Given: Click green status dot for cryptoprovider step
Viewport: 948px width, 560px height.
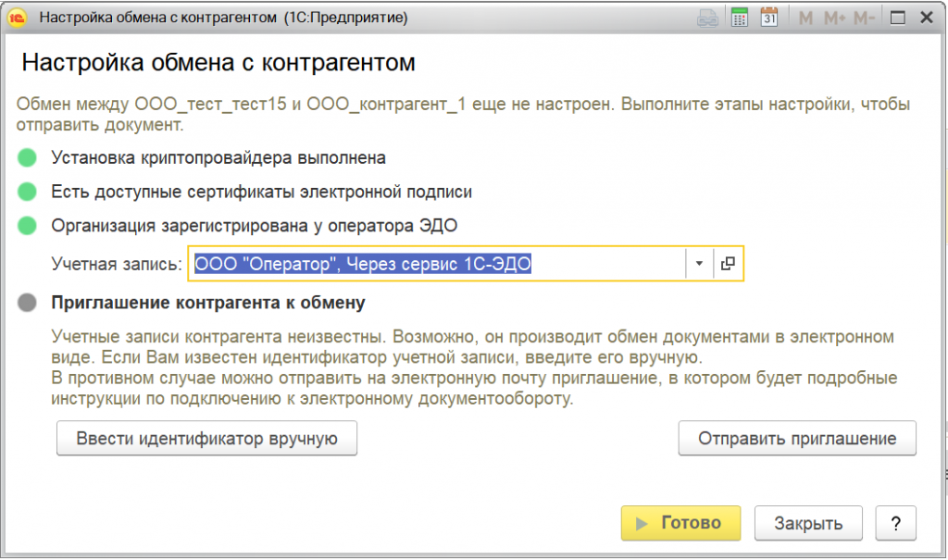Looking at the screenshot, I should 27,158.
